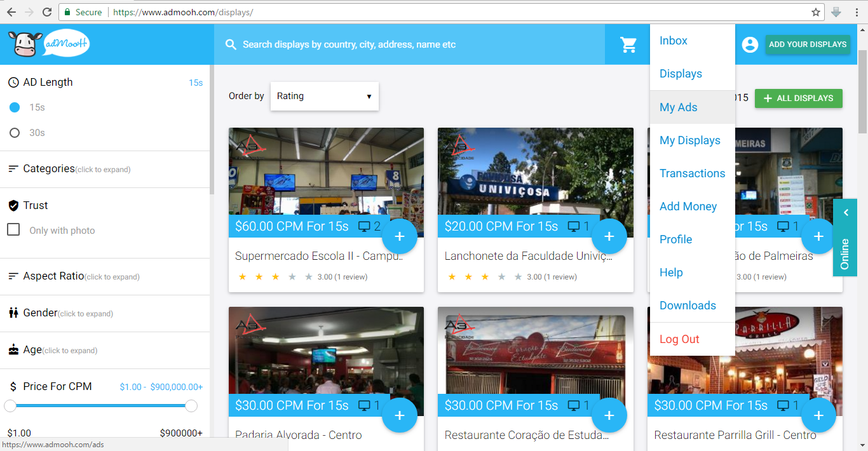Add Supermercado Escola II display with plus
This screenshot has height=451, width=868.
coord(399,236)
